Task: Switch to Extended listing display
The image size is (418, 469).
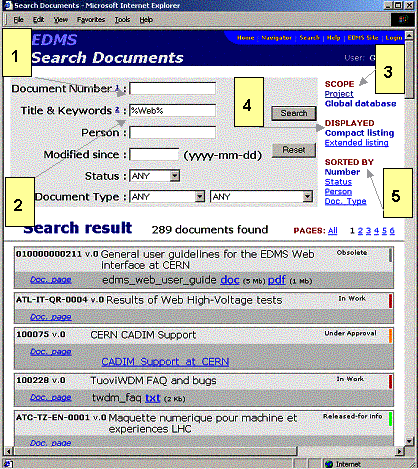Action: coord(356,143)
